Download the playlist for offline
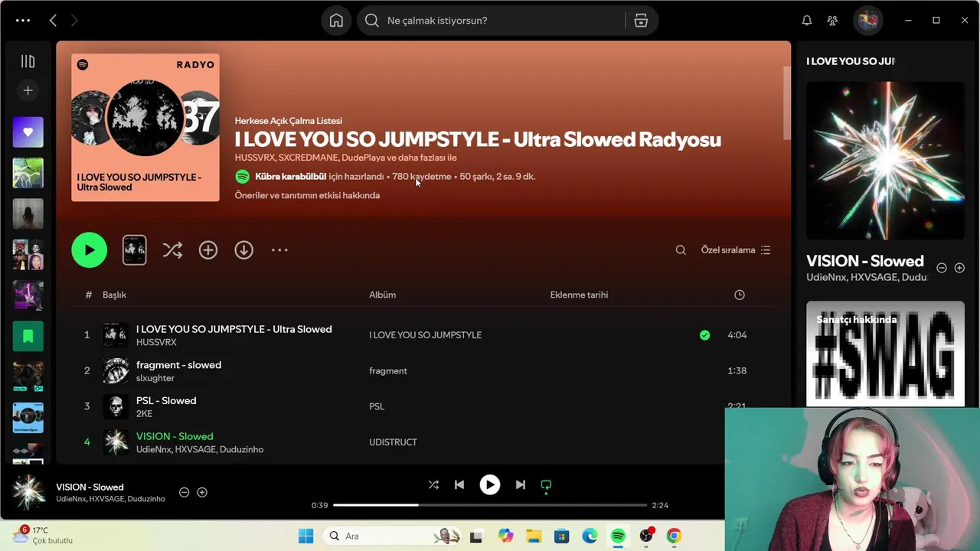This screenshot has width=980, height=551. pyautogui.click(x=243, y=250)
